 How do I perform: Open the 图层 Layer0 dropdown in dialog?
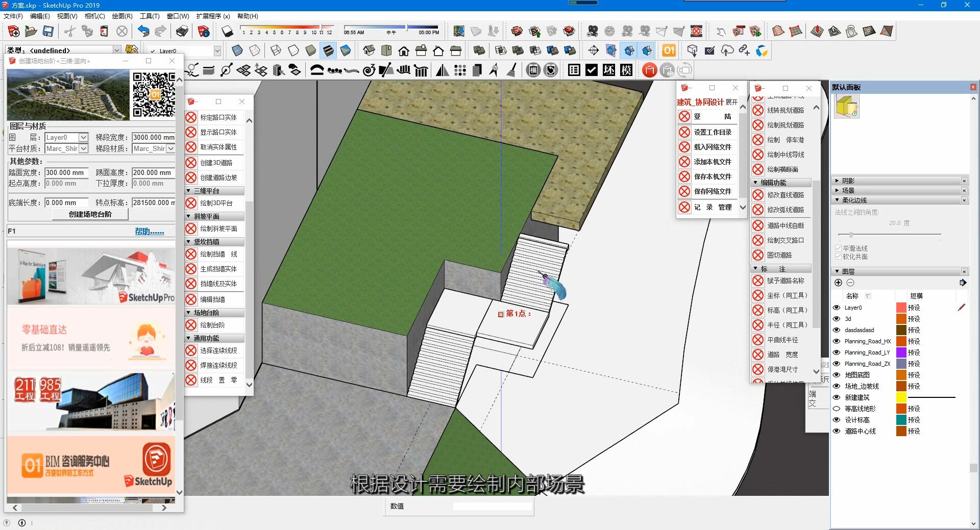tap(84, 137)
